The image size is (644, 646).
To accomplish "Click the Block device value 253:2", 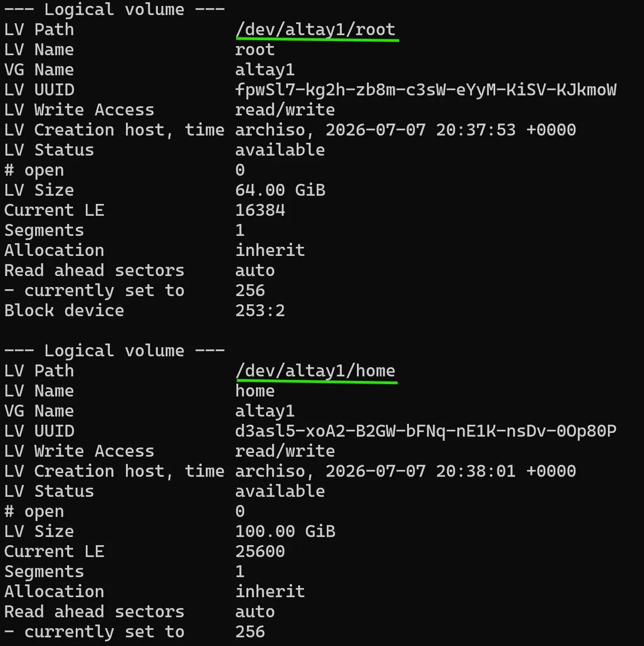I will click(260, 310).
